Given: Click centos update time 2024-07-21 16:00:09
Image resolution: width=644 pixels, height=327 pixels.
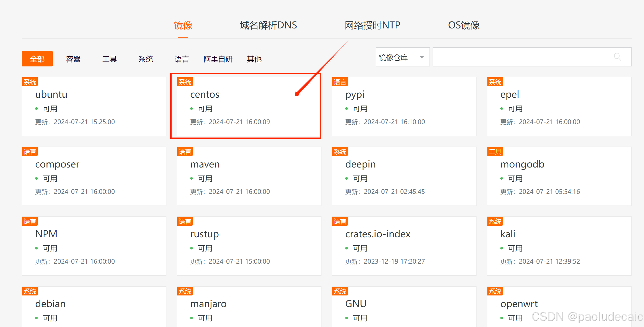Looking at the screenshot, I should coord(239,122).
